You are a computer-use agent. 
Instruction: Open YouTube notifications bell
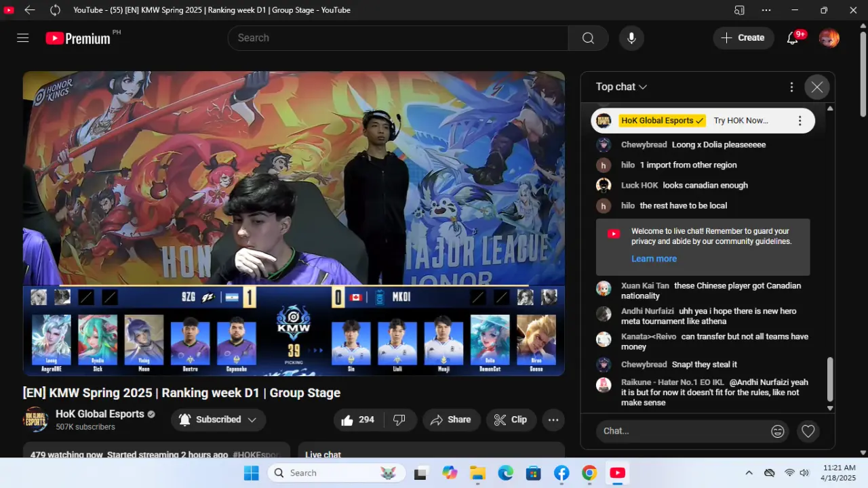793,38
